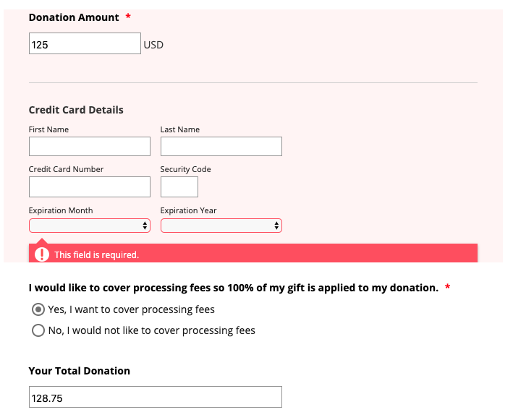The width and height of the screenshot is (513, 420).
Task: Open the Expiration Year dropdown
Action: (x=221, y=226)
